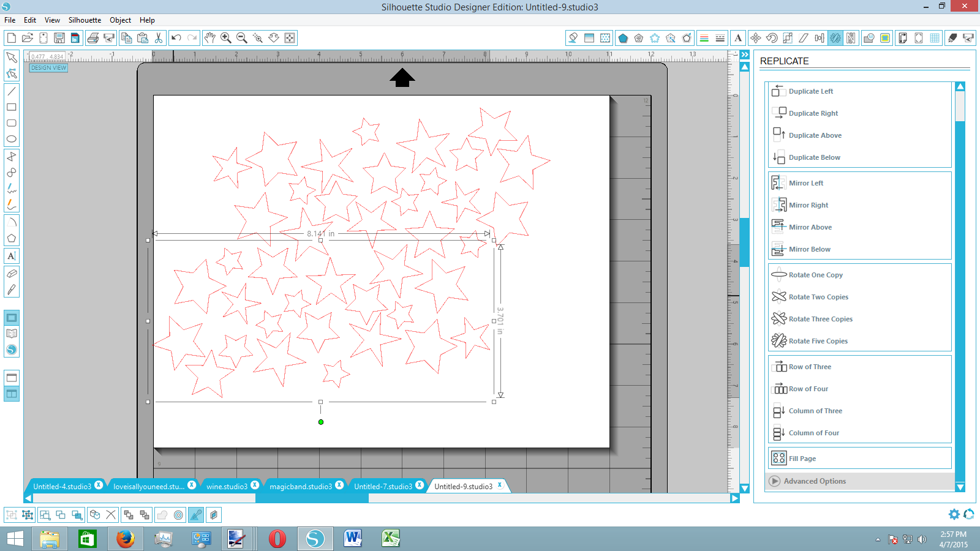The image size is (980, 551).
Task: Click the Paste clipboard icon
Action: coord(143,38)
